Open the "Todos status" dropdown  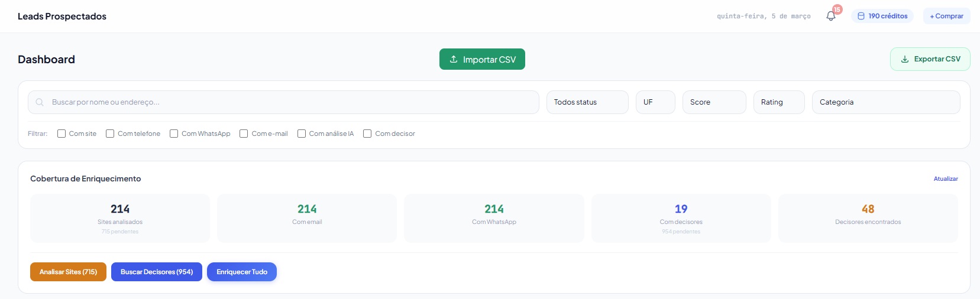tap(587, 102)
